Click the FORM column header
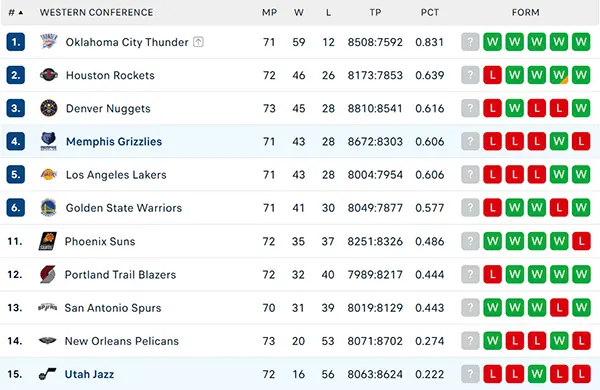 click(526, 13)
